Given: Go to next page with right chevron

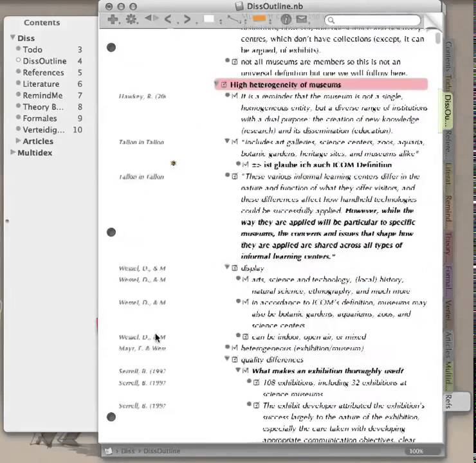Looking at the screenshot, I should pyautogui.click(x=187, y=19).
